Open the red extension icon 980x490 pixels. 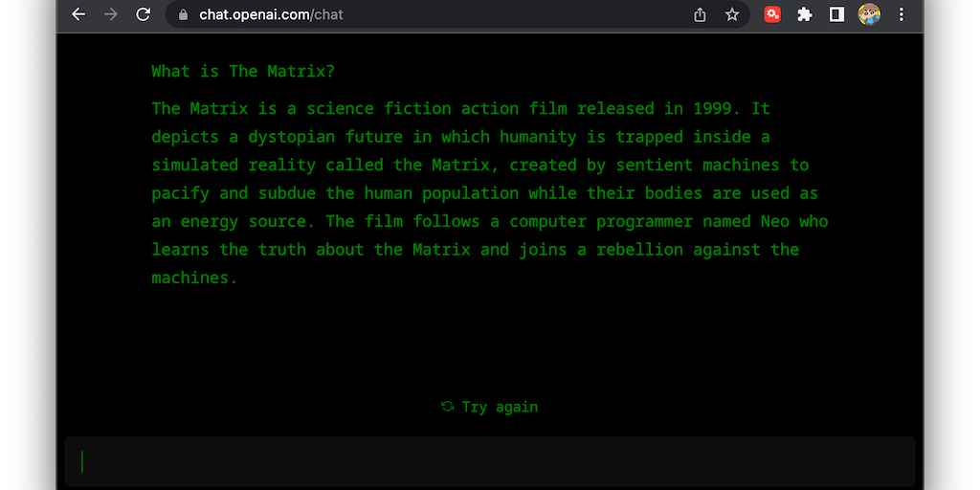(x=772, y=14)
